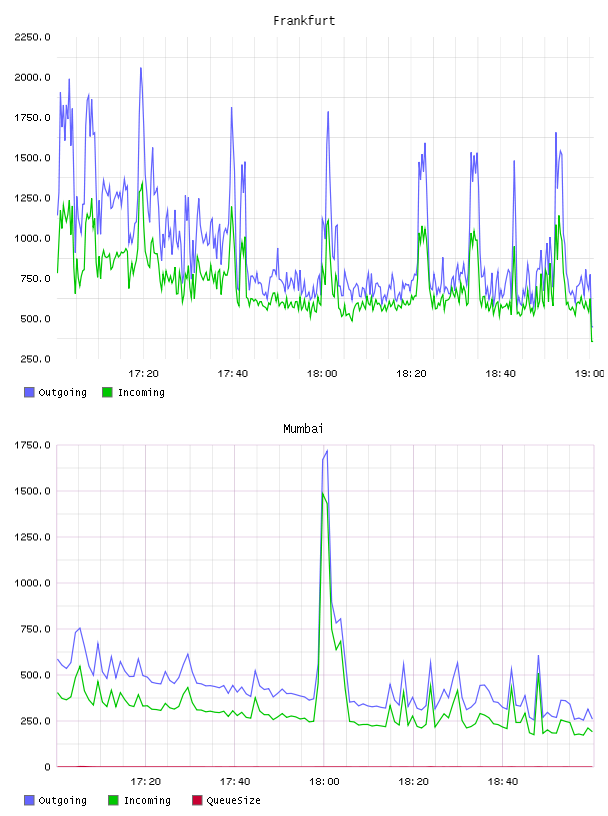Click the 0 y-axis label on Mumbai chart

pyautogui.click(x=47, y=767)
